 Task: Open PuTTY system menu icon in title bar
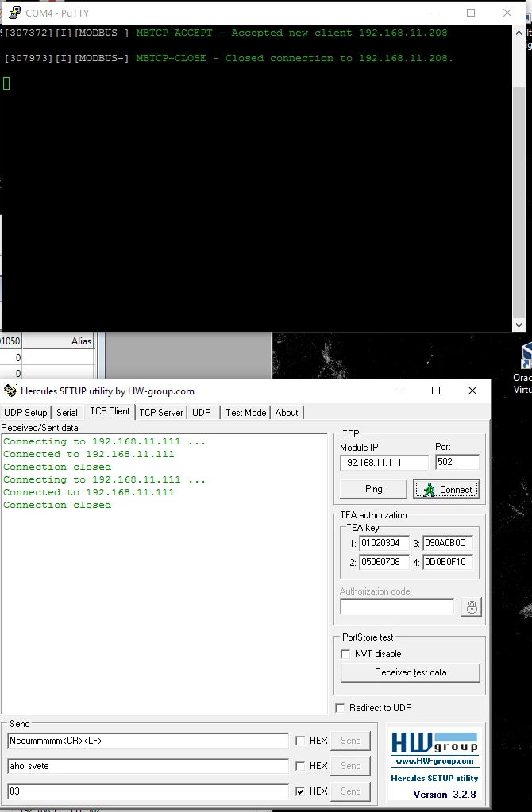(14, 13)
